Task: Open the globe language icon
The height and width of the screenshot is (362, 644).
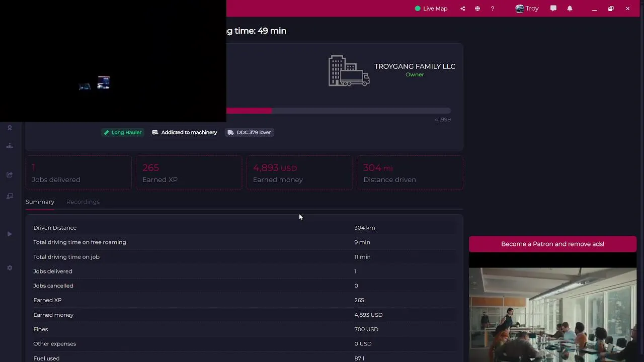Action: (x=477, y=9)
